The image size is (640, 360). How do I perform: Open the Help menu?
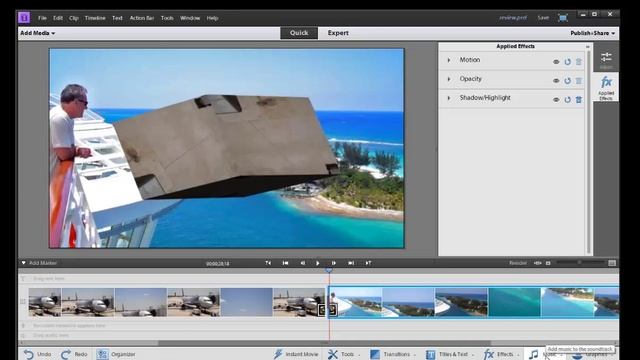point(212,18)
